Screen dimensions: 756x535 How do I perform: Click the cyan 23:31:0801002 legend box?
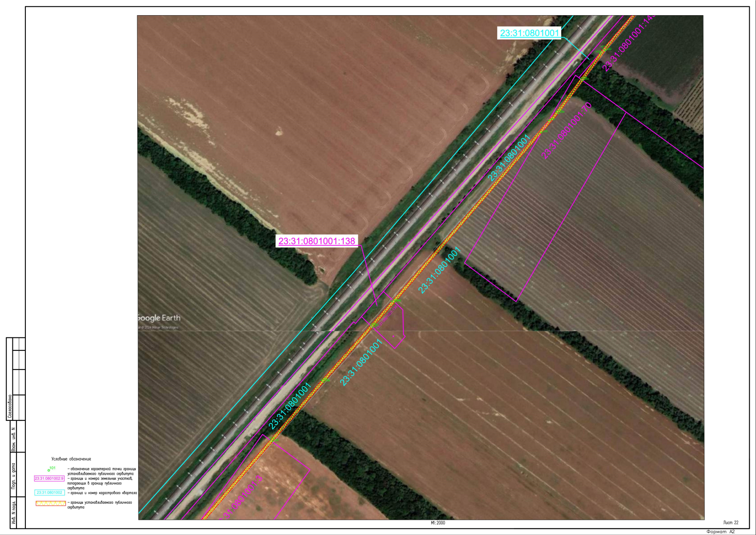coord(49,493)
